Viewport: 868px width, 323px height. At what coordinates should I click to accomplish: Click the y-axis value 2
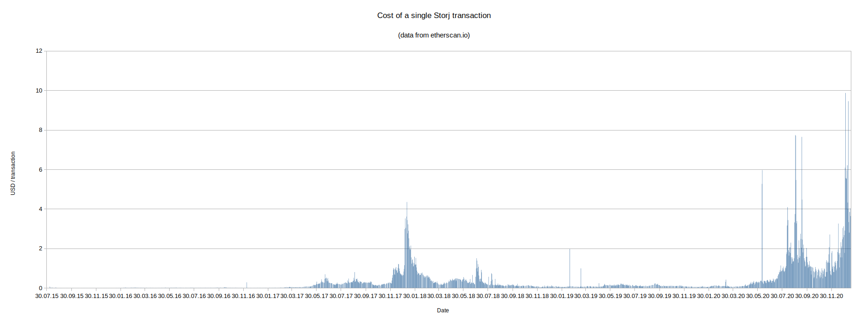40,248
